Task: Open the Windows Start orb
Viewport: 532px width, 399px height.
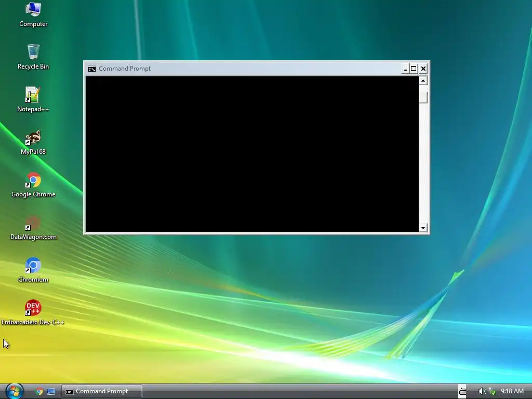Action: point(14,391)
